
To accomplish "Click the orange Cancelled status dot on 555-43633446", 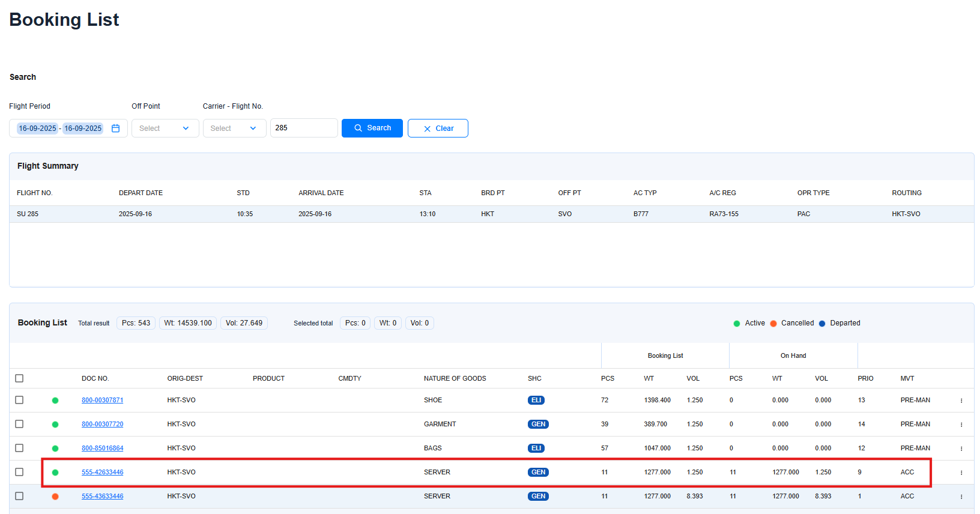I will [x=55, y=497].
